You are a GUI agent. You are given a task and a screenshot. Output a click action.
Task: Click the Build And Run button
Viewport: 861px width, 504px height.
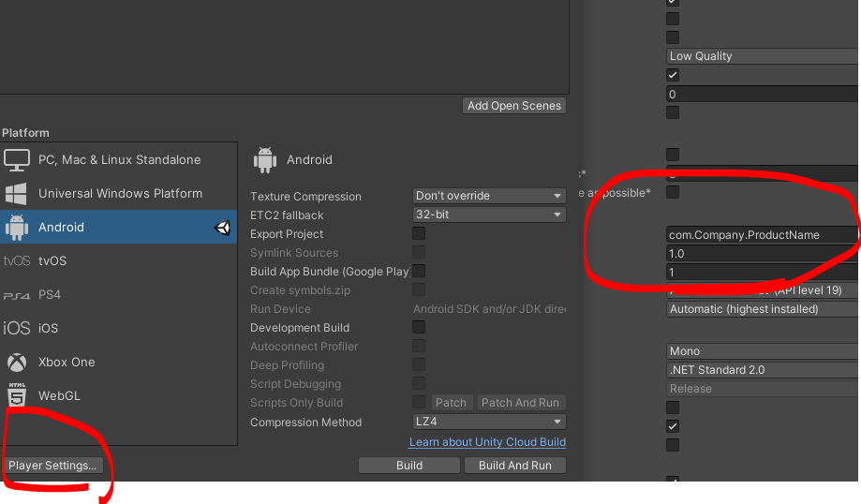(x=515, y=465)
